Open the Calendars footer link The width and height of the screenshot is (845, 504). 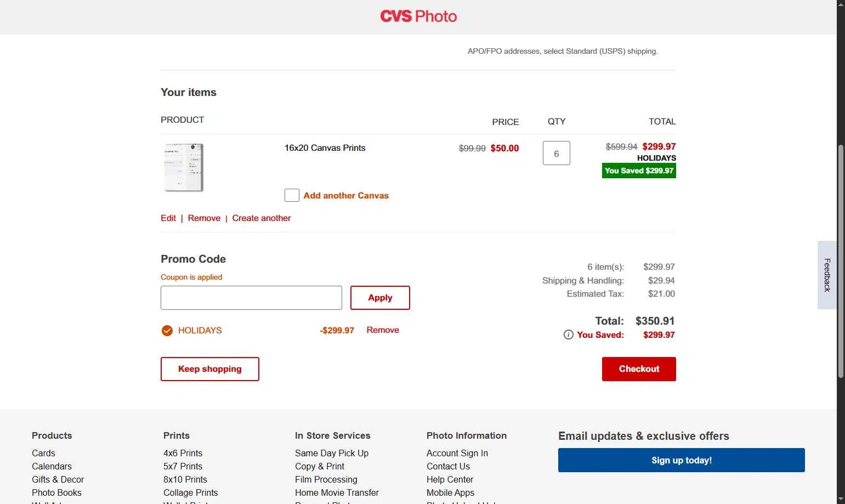[x=52, y=467]
